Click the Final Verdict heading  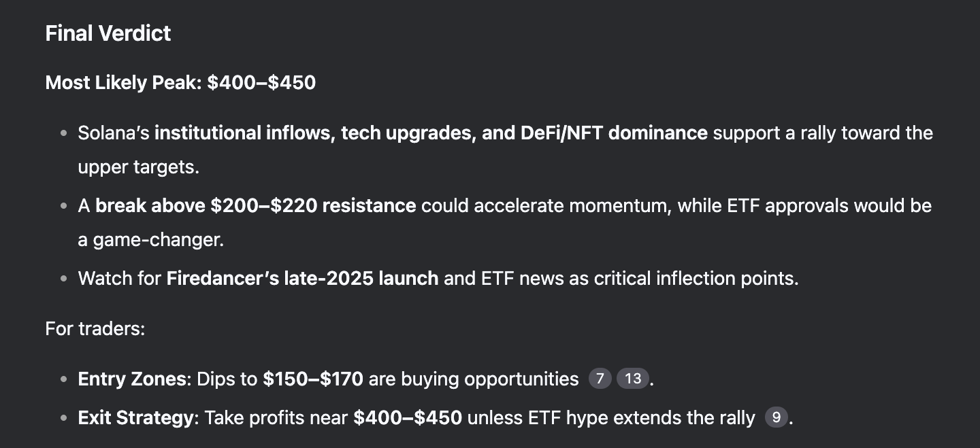[x=108, y=33]
